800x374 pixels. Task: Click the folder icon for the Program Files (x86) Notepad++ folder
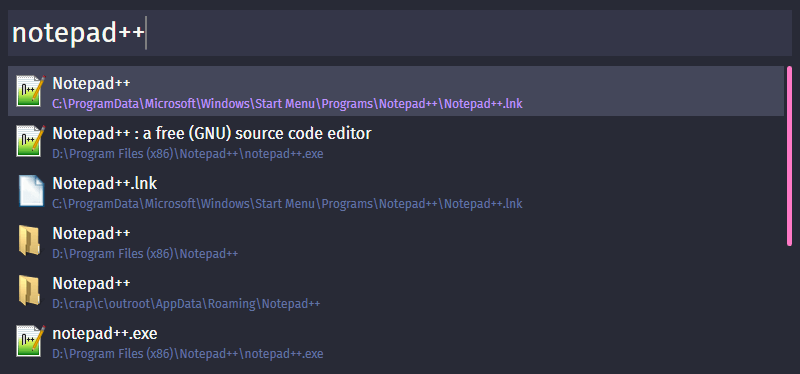tap(30, 241)
